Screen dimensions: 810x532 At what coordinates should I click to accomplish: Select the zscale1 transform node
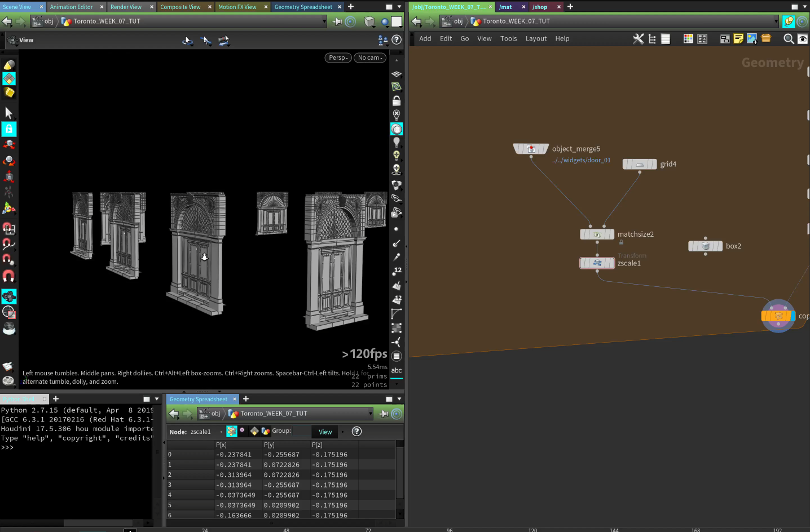pyautogui.click(x=597, y=263)
